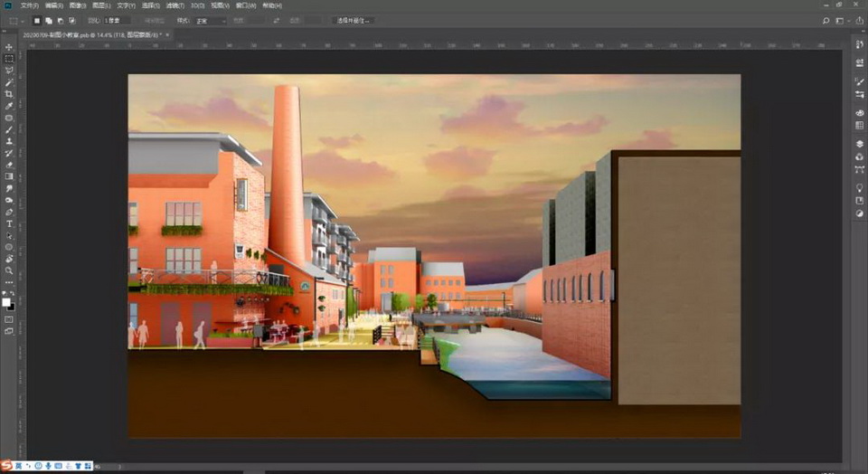Click the Search icon at top right
868x474 pixels.
click(826, 19)
